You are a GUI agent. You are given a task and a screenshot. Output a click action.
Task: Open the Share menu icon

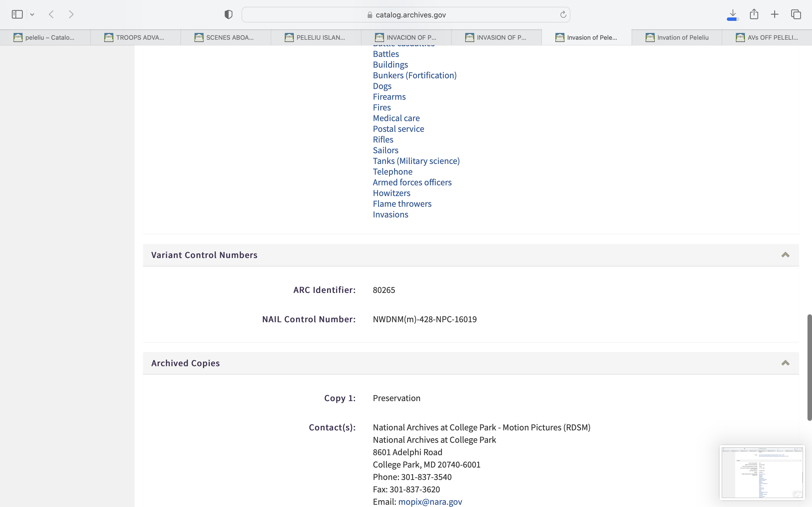tap(754, 14)
